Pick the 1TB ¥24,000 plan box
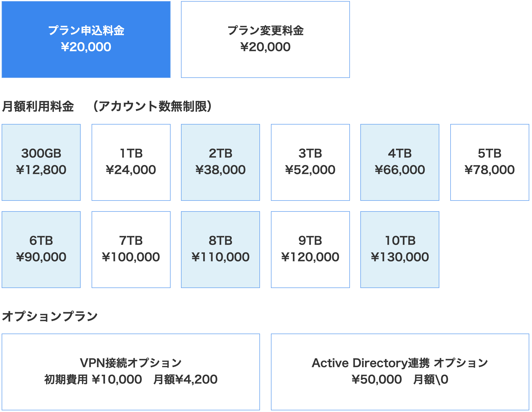The width and height of the screenshot is (532, 412). click(131, 162)
